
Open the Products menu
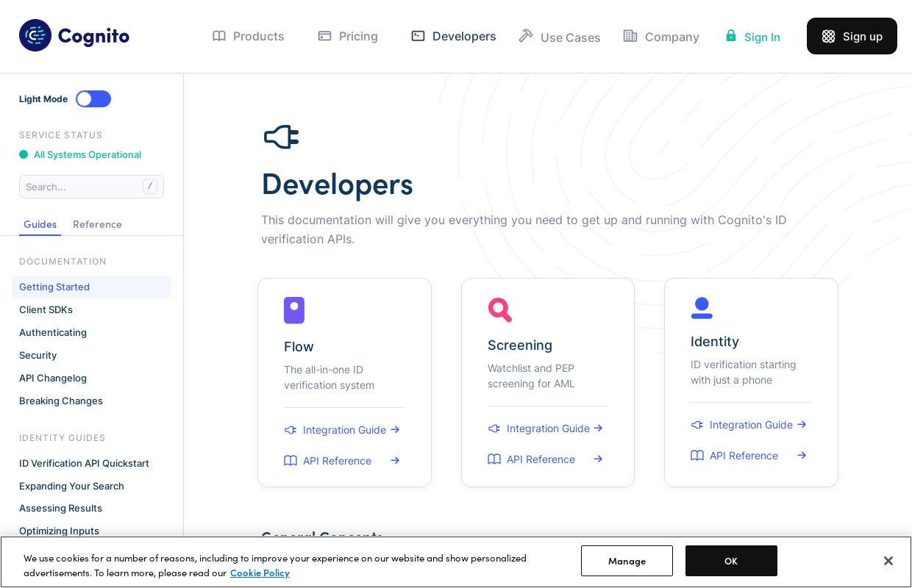[x=249, y=36]
